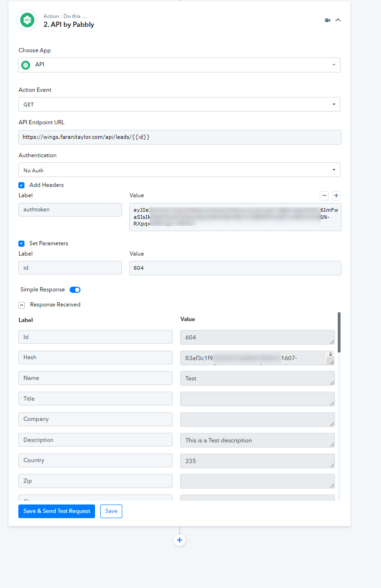Viewport: 381px width, 588px height.
Task: Remove header row with minus icon
Action: [324, 195]
